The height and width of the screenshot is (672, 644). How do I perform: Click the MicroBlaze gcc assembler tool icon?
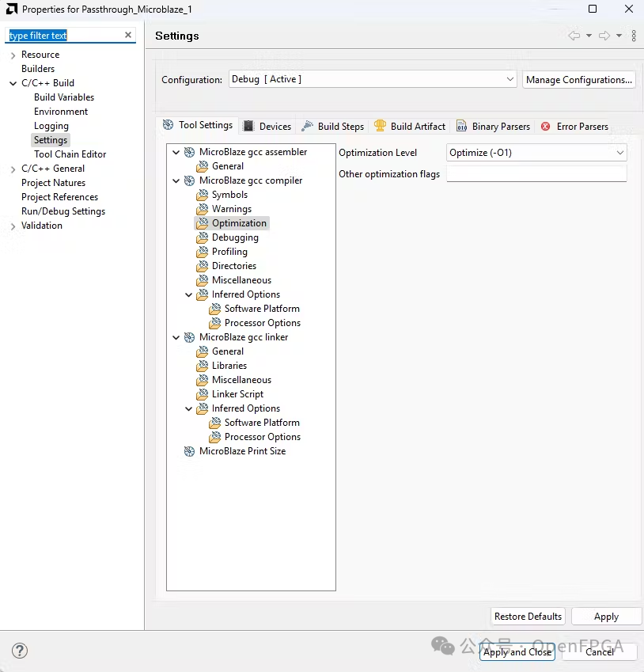click(189, 152)
